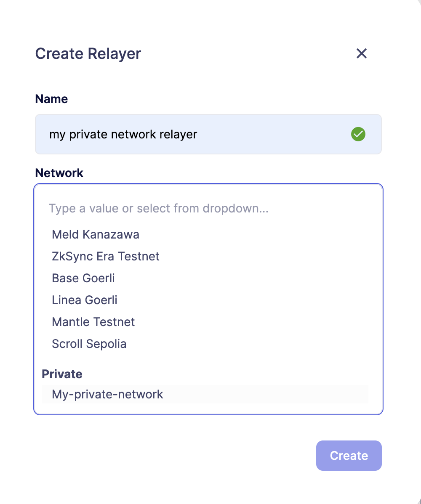Click the Network section label

[59, 173]
